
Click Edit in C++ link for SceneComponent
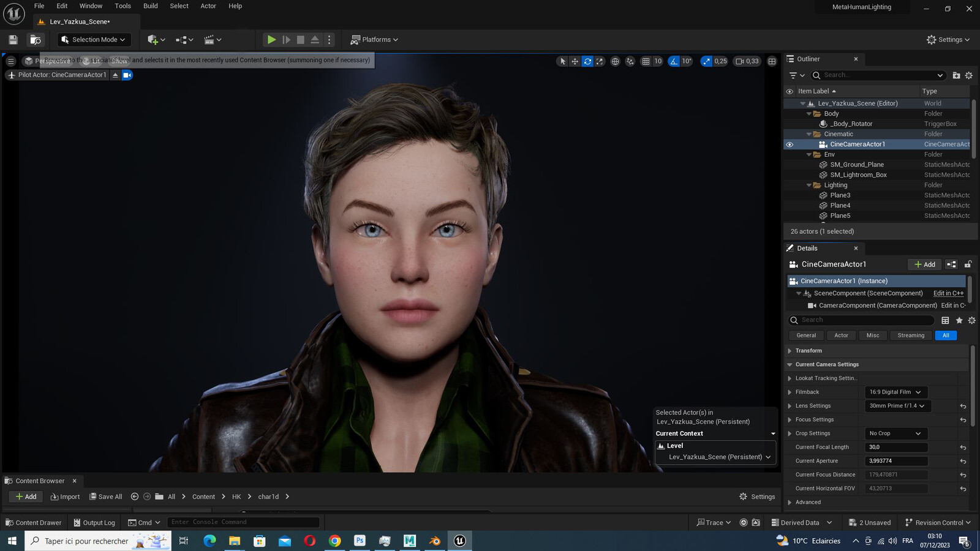948,293
